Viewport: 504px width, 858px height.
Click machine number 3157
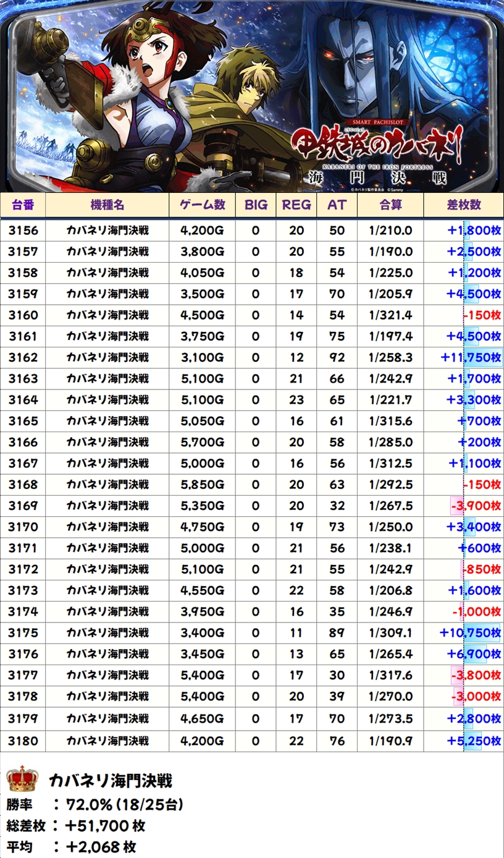(x=23, y=252)
